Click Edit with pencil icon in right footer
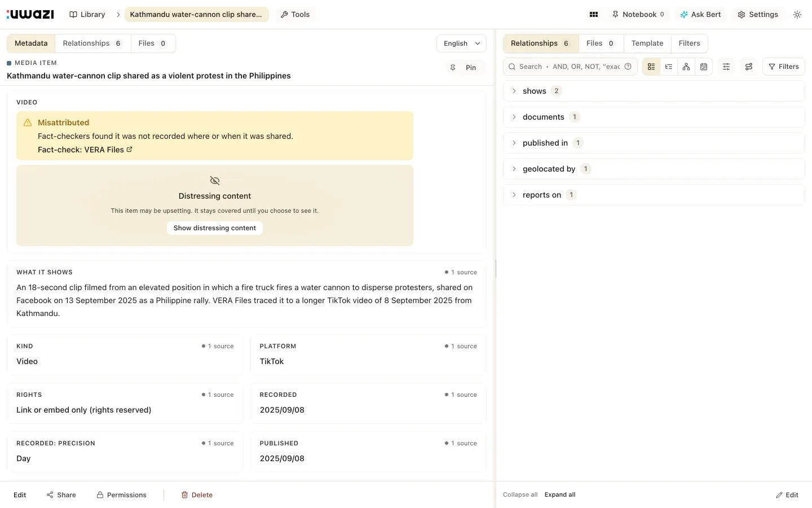This screenshot has width=812, height=508. [x=787, y=495]
